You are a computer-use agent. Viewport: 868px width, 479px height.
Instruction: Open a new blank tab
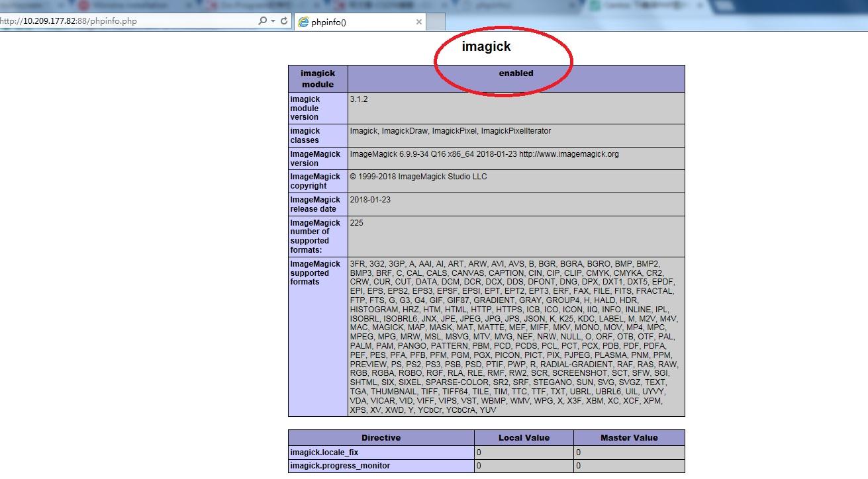[436, 22]
